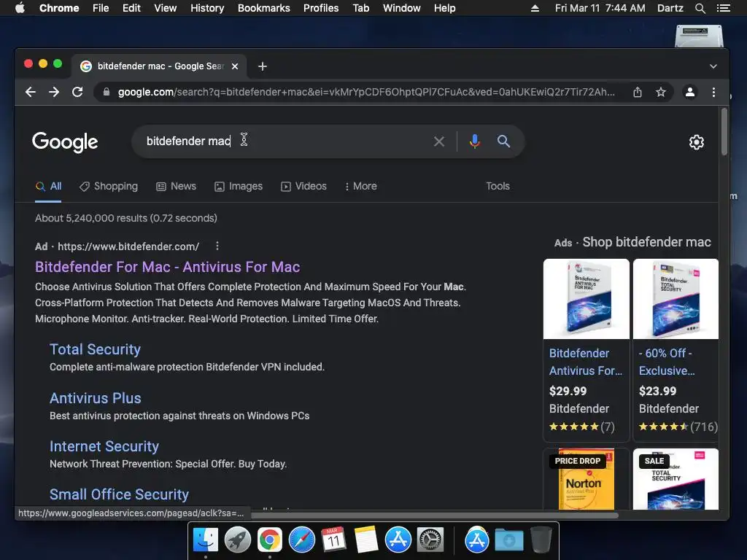Click the eject icon in menu bar
This screenshot has width=747, height=560.
point(535,8)
